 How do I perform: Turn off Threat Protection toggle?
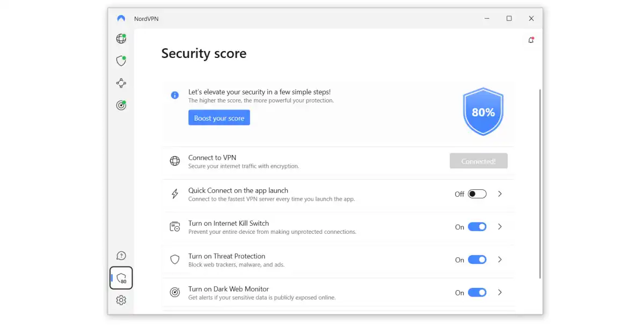point(477,260)
